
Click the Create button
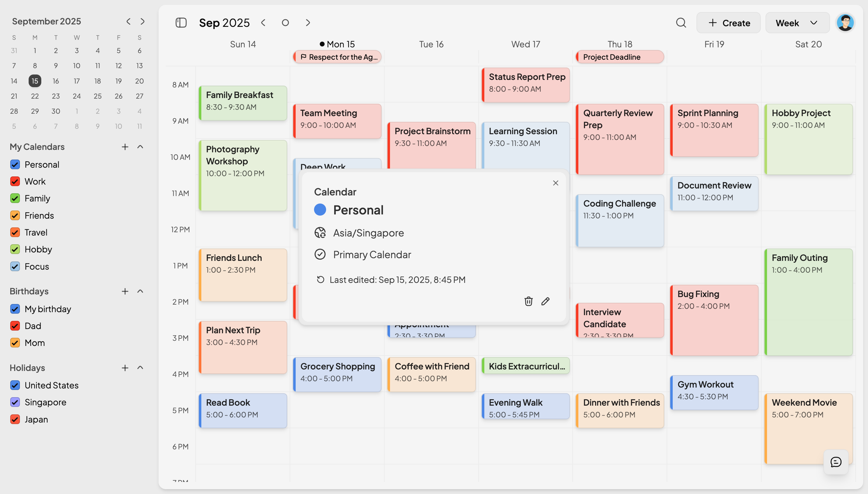click(x=728, y=23)
